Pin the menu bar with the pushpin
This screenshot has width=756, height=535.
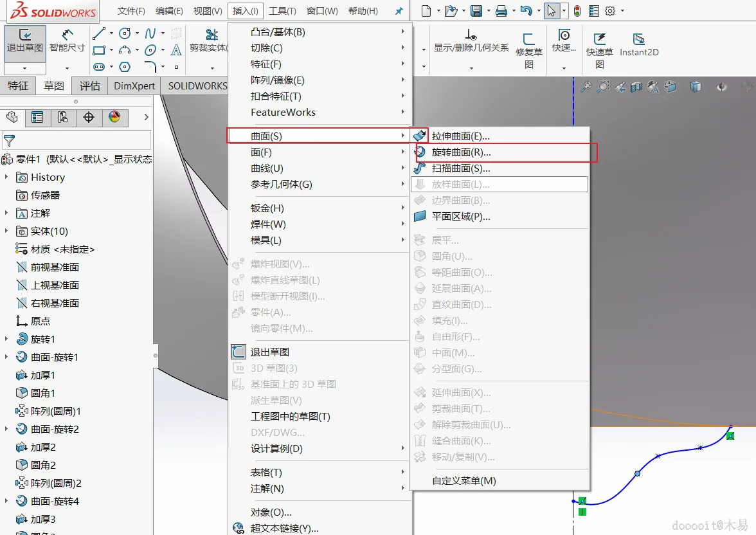(x=399, y=11)
